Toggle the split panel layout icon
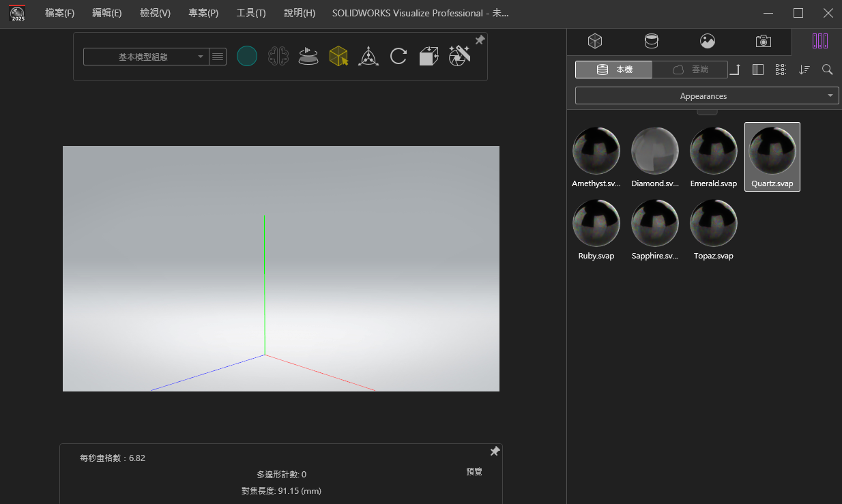Viewport: 842px width, 504px height. coord(757,70)
